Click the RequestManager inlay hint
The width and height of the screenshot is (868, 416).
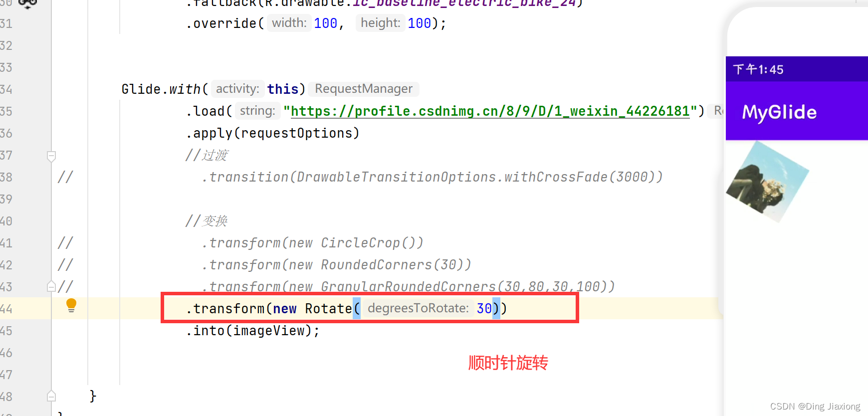point(364,89)
